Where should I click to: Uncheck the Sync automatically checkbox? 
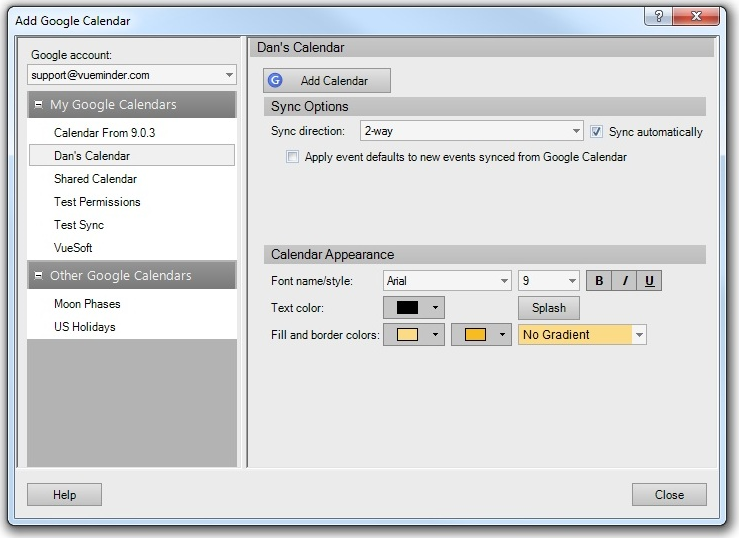click(597, 131)
